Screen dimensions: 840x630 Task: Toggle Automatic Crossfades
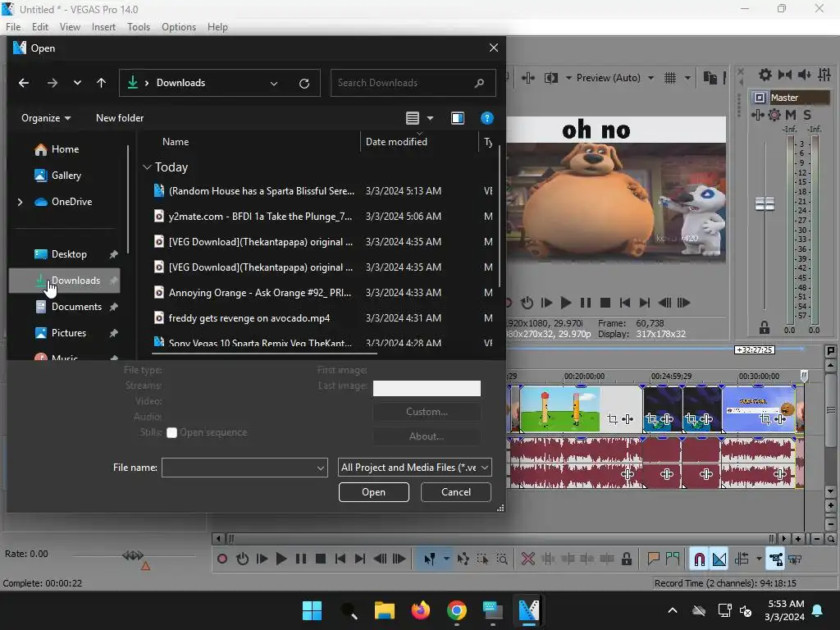(719, 559)
